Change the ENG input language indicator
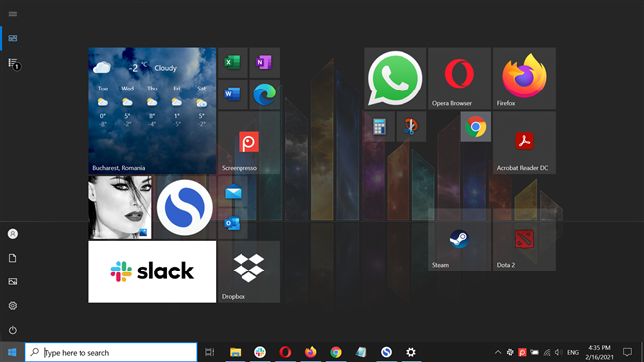The width and height of the screenshot is (644, 362). [573, 352]
